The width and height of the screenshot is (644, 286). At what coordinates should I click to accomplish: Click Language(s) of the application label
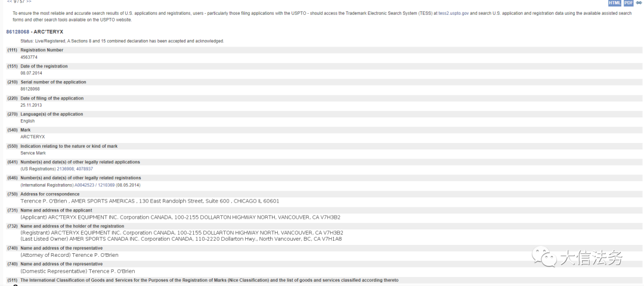coord(52,114)
